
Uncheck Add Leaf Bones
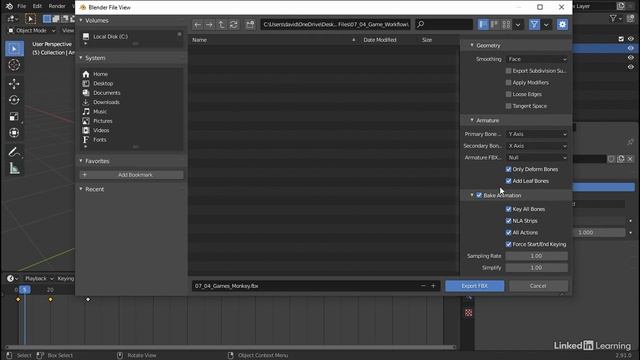[x=509, y=181]
